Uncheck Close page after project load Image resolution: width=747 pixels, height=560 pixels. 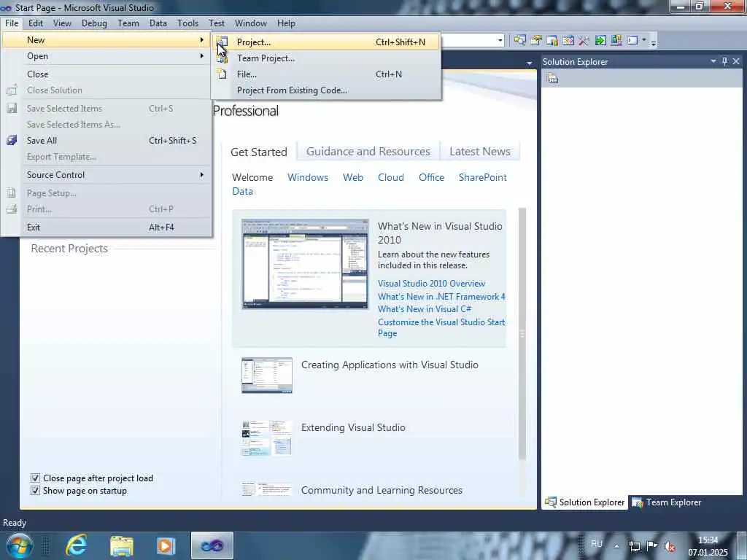(35, 478)
